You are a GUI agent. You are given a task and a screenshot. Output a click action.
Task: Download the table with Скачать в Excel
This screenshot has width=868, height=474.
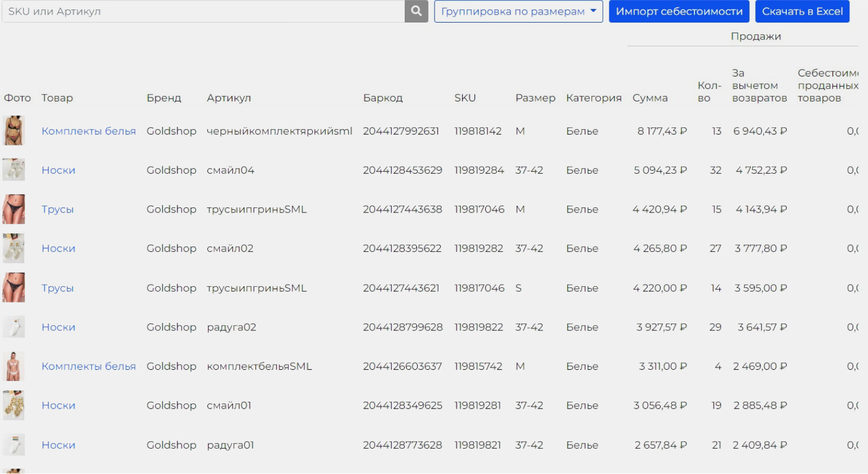coord(802,11)
